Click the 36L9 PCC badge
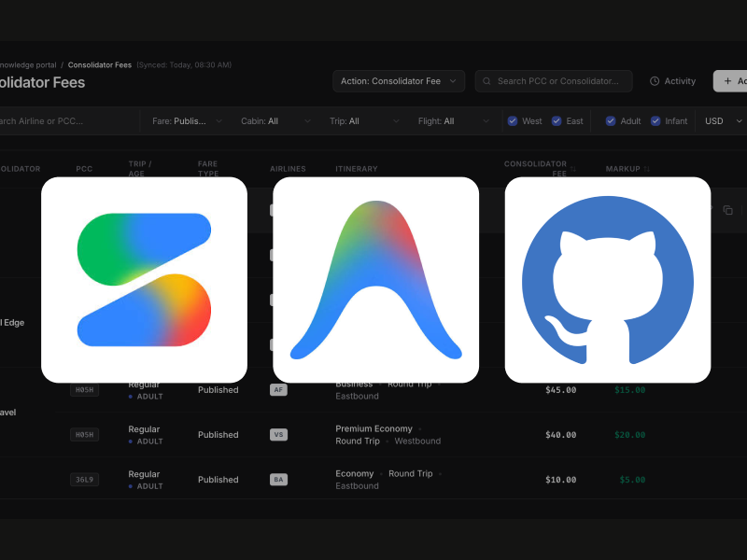Viewport: 747px width, 560px height. tap(84, 480)
